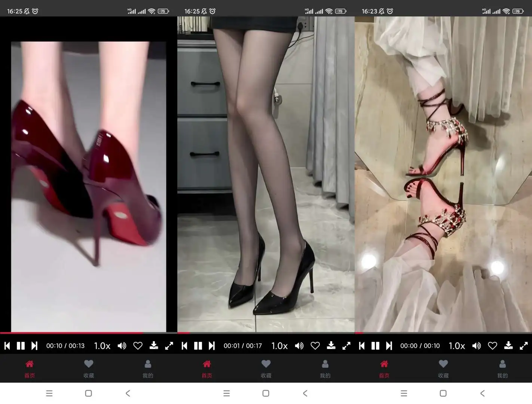Enter fullscreen mode in left phone screen
The width and height of the screenshot is (532, 404).
pyautogui.click(x=169, y=346)
